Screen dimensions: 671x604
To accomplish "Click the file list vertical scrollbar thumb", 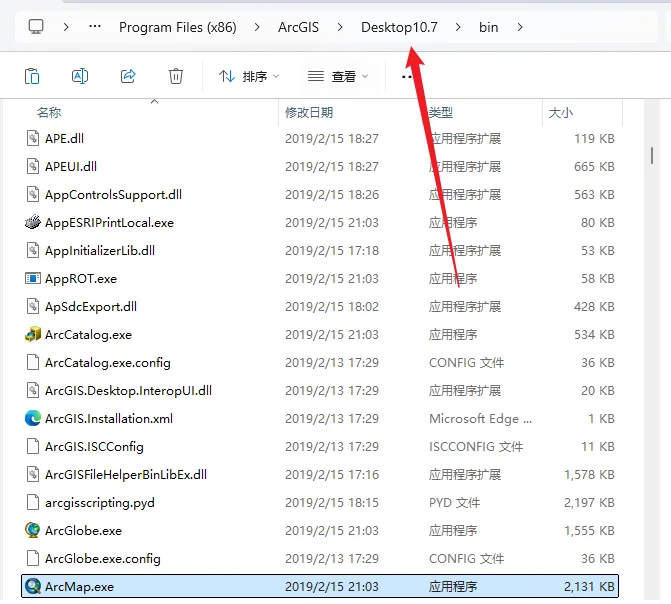I will pyautogui.click(x=652, y=155).
